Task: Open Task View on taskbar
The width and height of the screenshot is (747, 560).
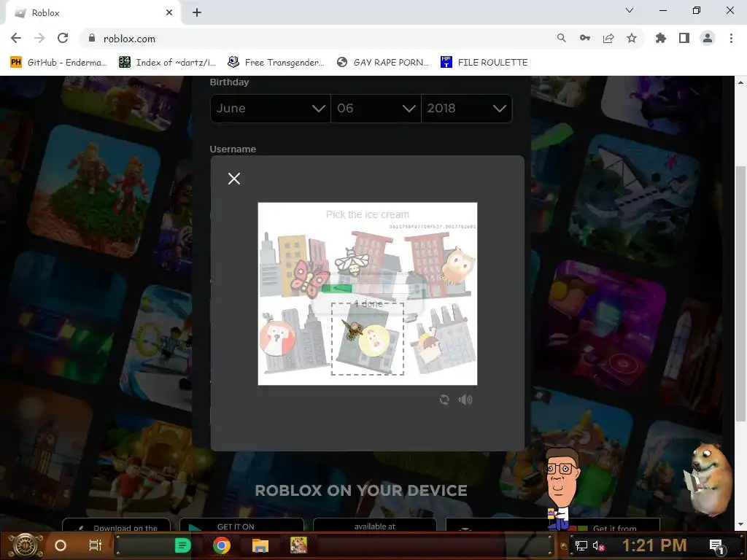Action: (x=96, y=545)
